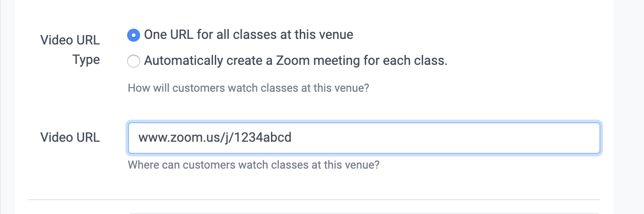The width and height of the screenshot is (644, 214).
Task: Focus the Video URL text input field
Action: tap(364, 138)
